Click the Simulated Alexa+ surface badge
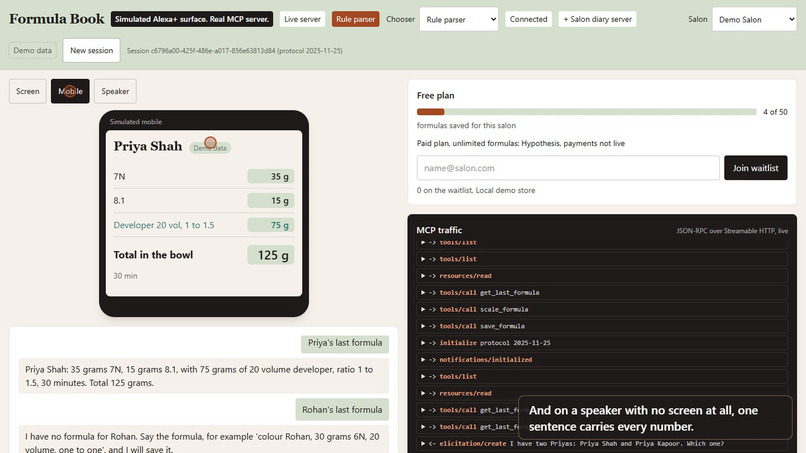The width and height of the screenshot is (806, 453). coord(192,19)
